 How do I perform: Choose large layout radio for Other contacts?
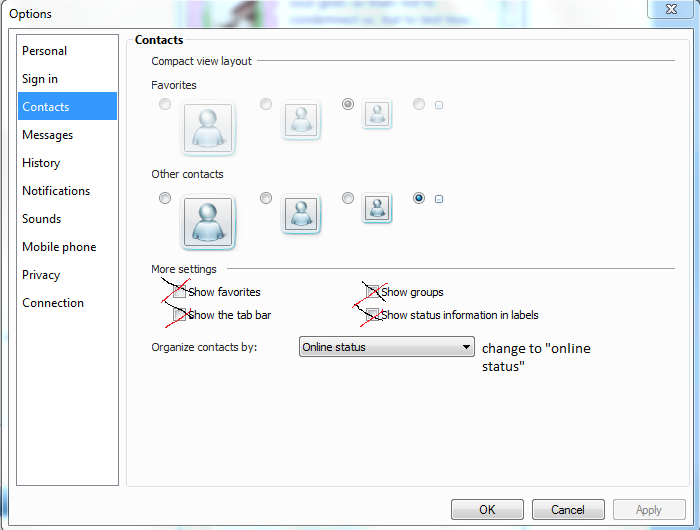pos(165,198)
